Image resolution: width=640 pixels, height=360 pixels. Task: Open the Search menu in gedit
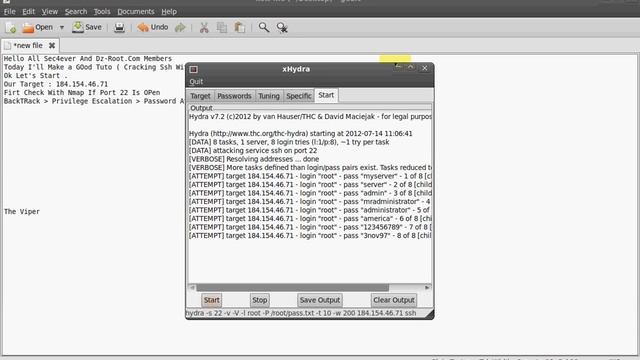point(76,11)
